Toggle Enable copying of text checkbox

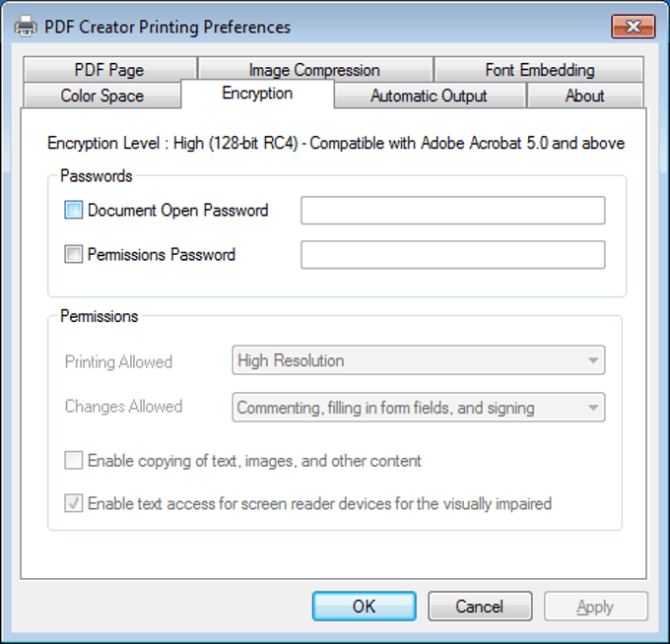click(x=74, y=461)
